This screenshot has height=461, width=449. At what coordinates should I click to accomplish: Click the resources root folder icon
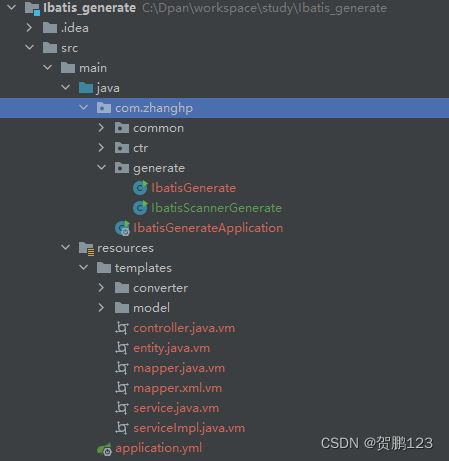[87, 248]
